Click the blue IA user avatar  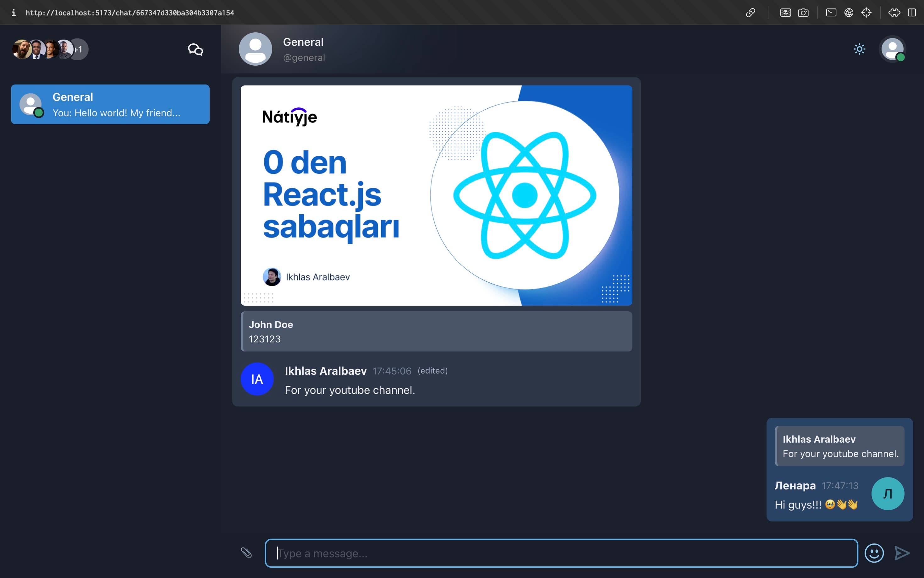click(257, 379)
